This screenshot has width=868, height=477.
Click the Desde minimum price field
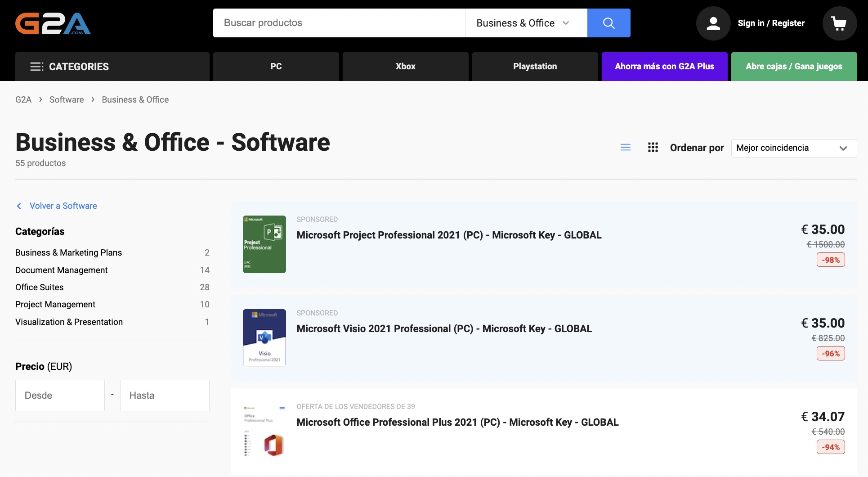tap(60, 396)
